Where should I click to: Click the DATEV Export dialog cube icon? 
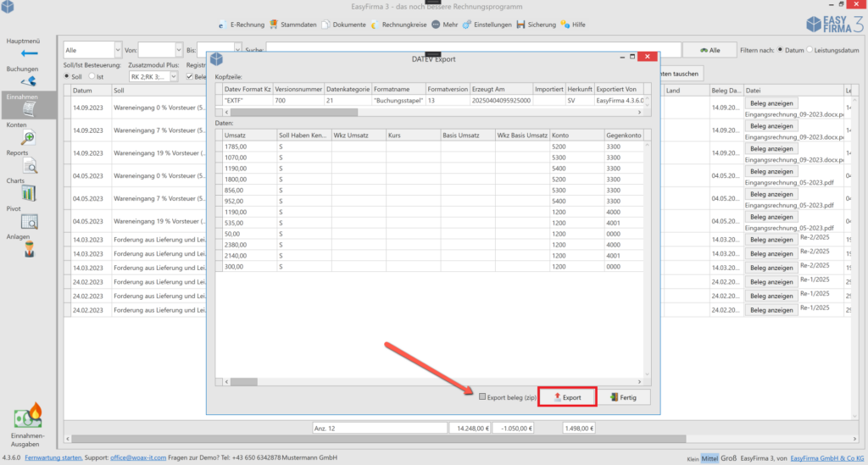(216, 59)
